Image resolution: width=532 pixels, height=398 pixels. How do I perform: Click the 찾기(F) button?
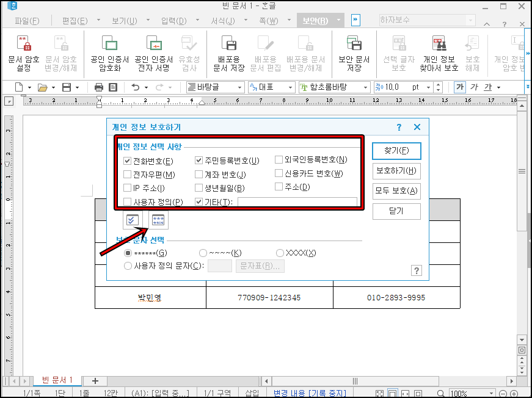pos(396,151)
